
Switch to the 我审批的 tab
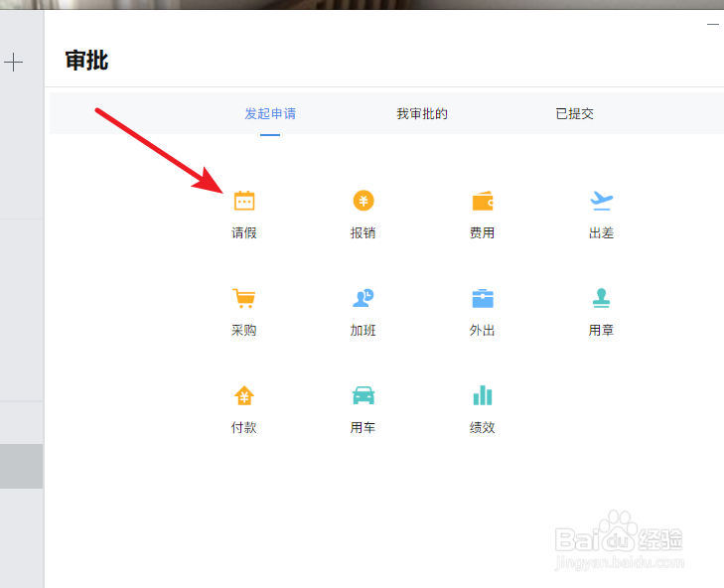coord(422,113)
